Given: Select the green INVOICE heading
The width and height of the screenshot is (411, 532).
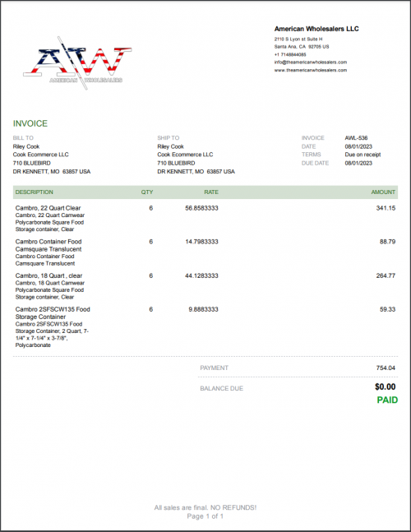Looking at the screenshot, I should point(30,123).
